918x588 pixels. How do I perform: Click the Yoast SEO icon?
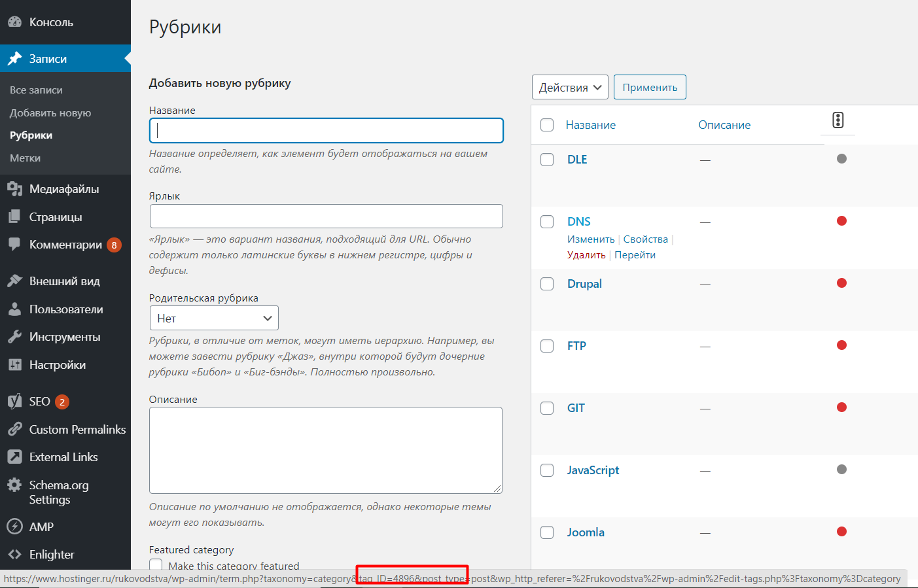(14, 401)
